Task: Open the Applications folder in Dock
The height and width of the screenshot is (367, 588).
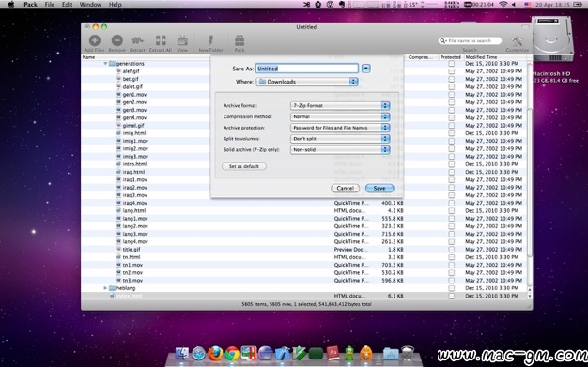Action: (x=391, y=354)
